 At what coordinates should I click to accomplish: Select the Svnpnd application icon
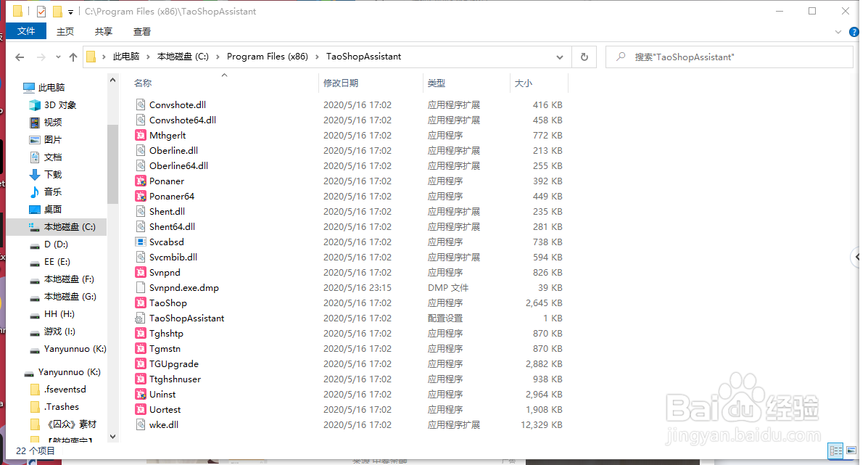click(141, 272)
